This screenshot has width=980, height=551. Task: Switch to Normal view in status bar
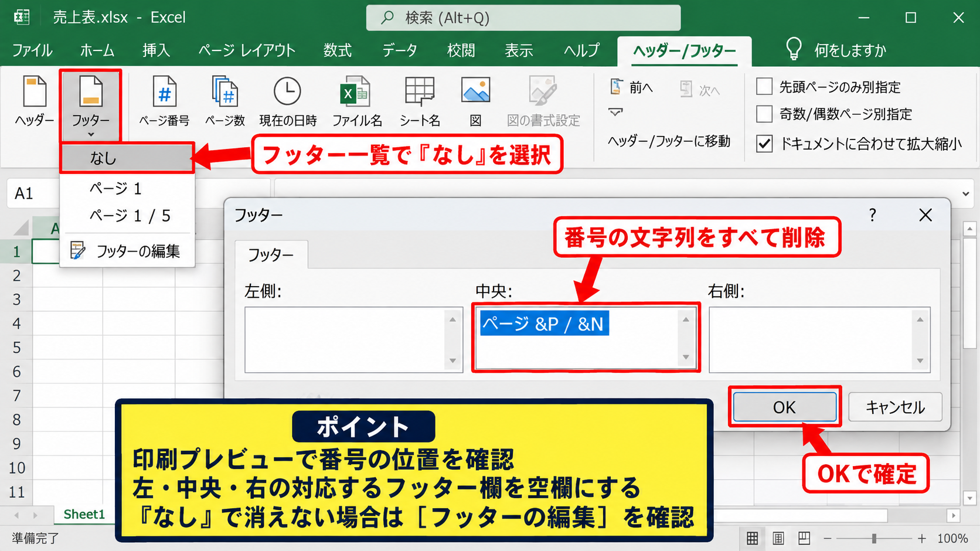[x=752, y=538]
